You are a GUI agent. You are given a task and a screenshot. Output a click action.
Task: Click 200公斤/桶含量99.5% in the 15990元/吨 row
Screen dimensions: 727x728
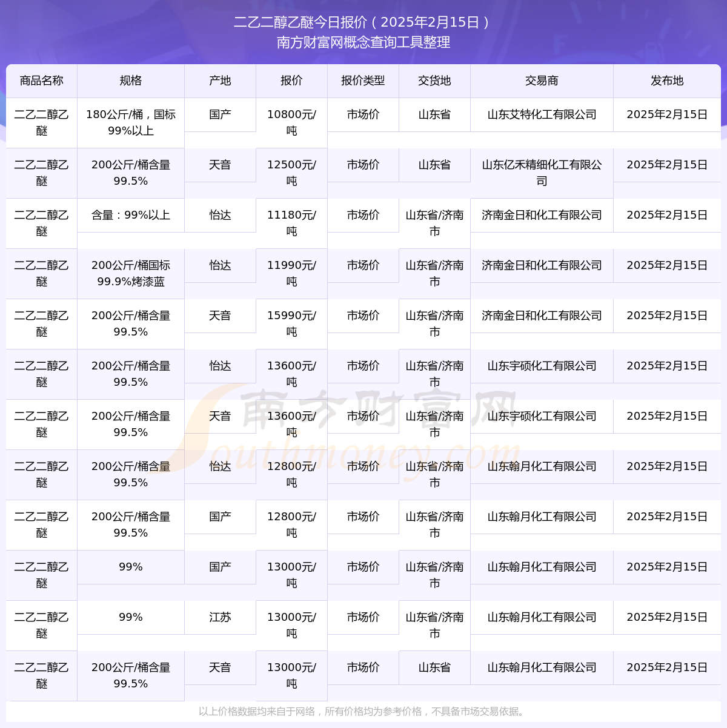click(131, 323)
